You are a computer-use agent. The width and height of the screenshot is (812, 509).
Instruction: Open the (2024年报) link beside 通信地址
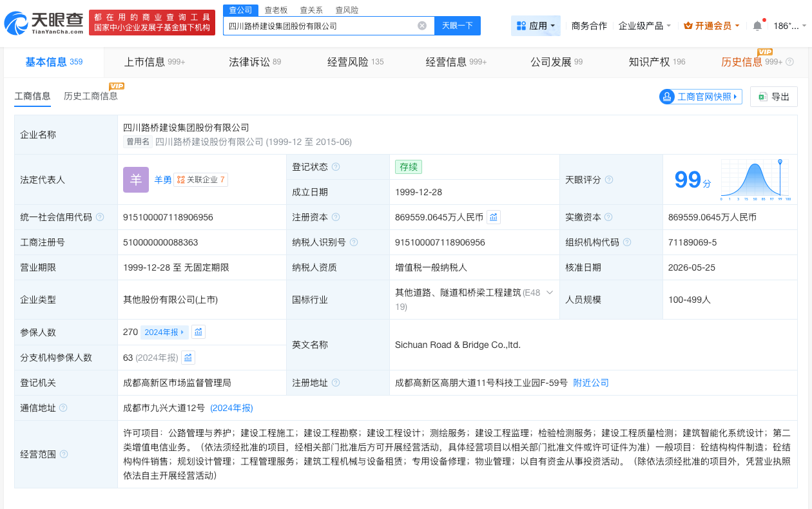coord(231,408)
